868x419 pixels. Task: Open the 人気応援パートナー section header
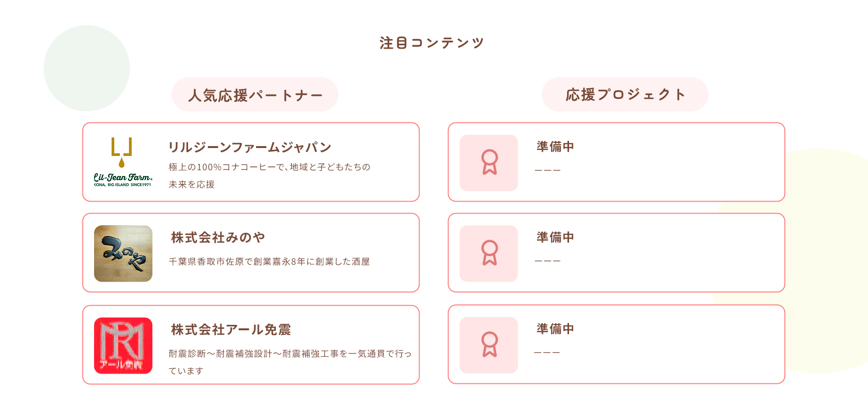[255, 95]
